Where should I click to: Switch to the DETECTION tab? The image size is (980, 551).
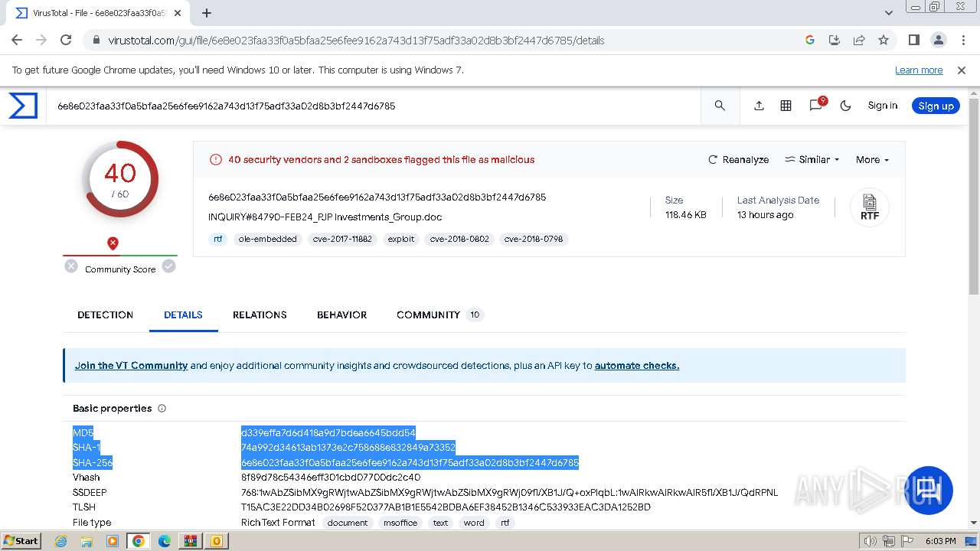(105, 315)
